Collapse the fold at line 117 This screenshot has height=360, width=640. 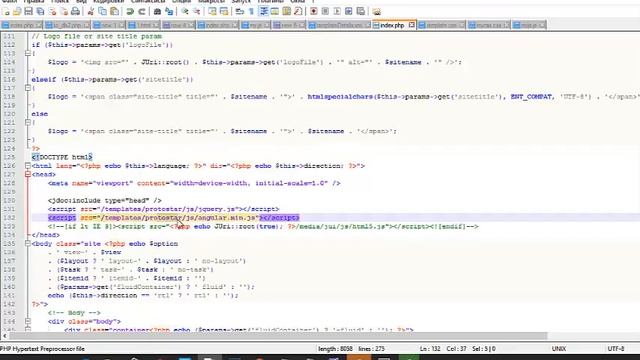pos(28,88)
